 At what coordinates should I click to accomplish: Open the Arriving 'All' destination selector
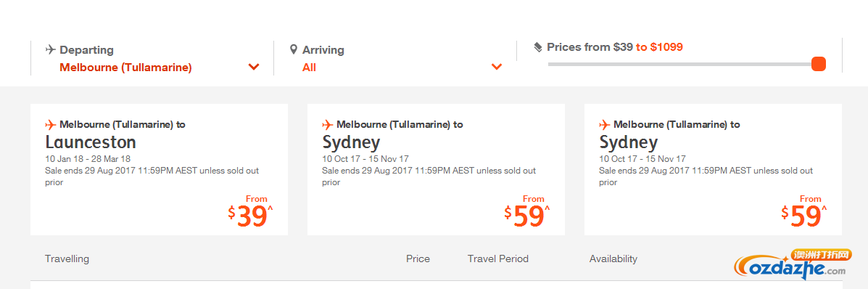397,68
